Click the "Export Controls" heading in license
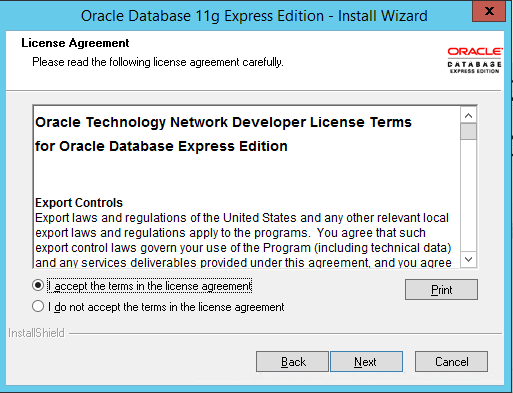 pyautogui.click(x=79, y=203)
